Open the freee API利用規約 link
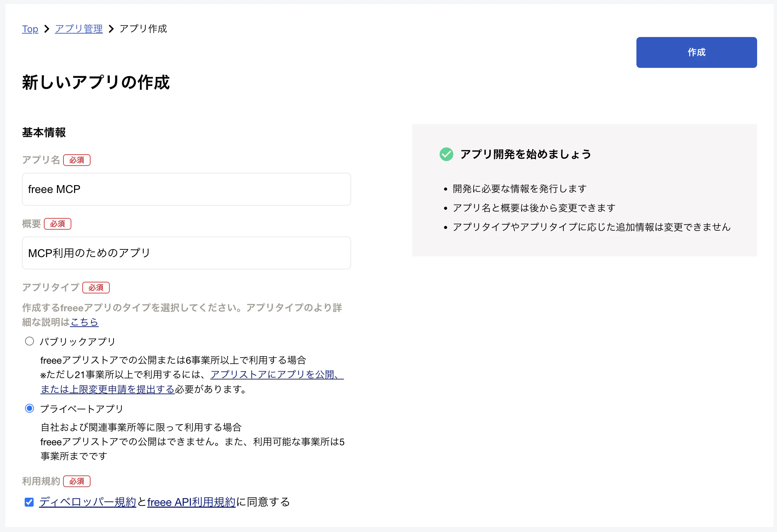The image size is (777, 532). pyautogui.click(x=191, y=502)
